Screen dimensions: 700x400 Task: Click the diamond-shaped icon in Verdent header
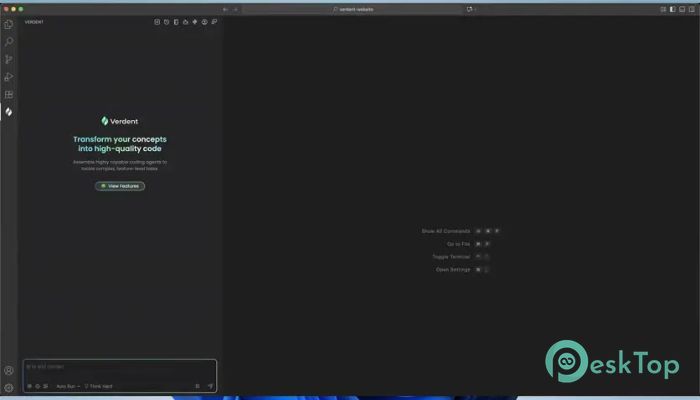coord(195,22)
